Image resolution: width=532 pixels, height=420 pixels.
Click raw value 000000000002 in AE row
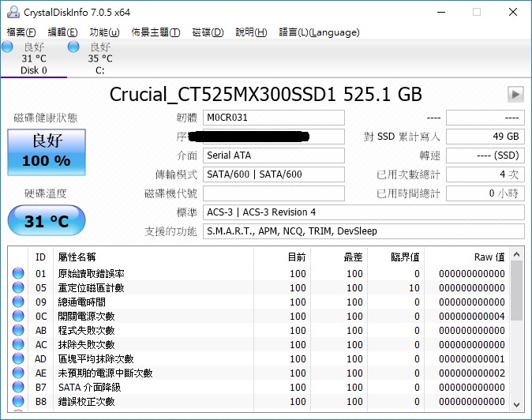click(x=471, y=373)
